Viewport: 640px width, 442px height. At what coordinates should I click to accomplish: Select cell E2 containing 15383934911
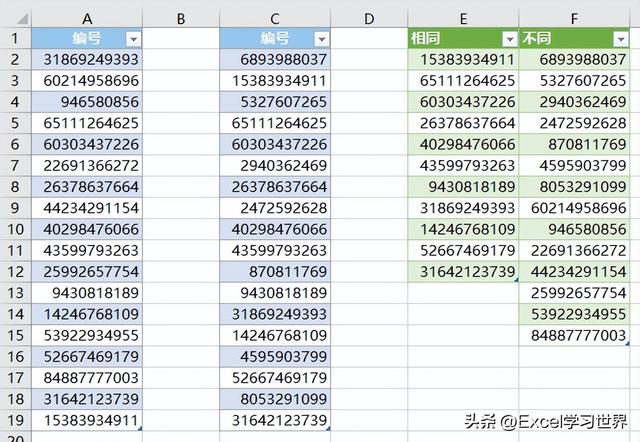(x=463, y=60)
